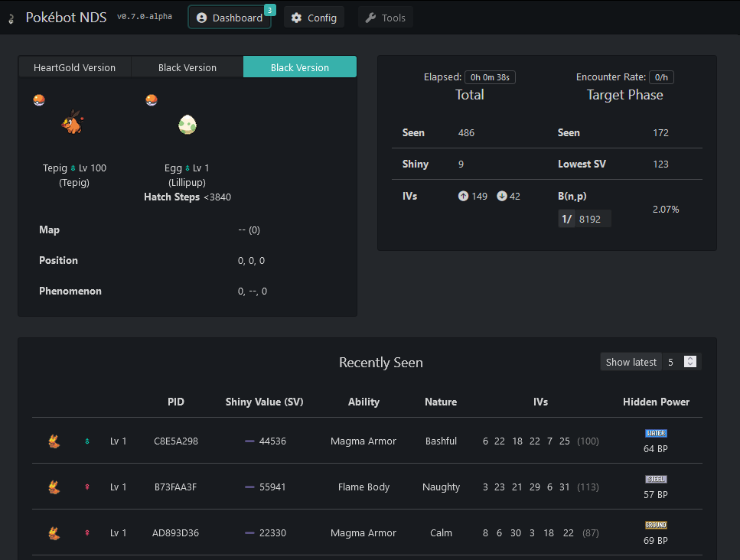This screenshot has height=560, width=740.
Task: Click PID value C8E5A298
Action: (176, 441)
